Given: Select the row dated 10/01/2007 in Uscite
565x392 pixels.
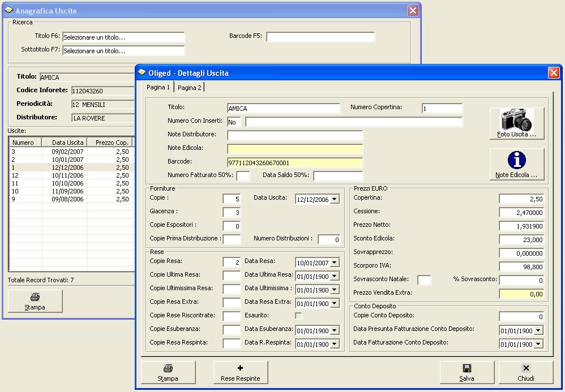Looking at the screenshot, I should point(72,160).
